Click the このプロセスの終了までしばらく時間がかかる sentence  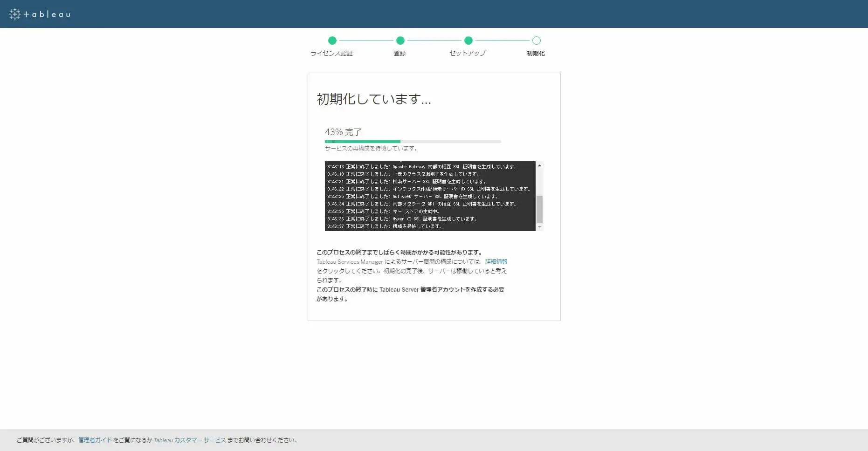pos(400,253)
